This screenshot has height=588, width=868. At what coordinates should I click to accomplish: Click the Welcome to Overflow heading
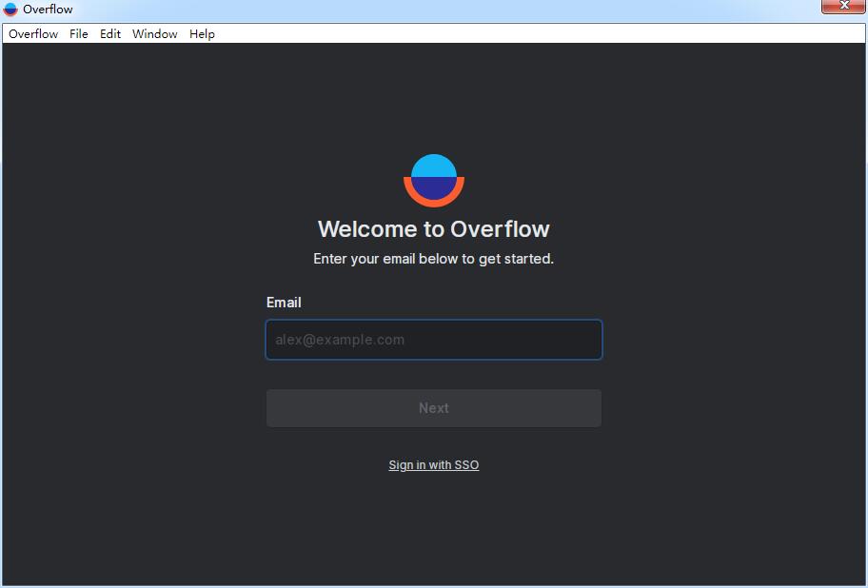pos(433,228)
